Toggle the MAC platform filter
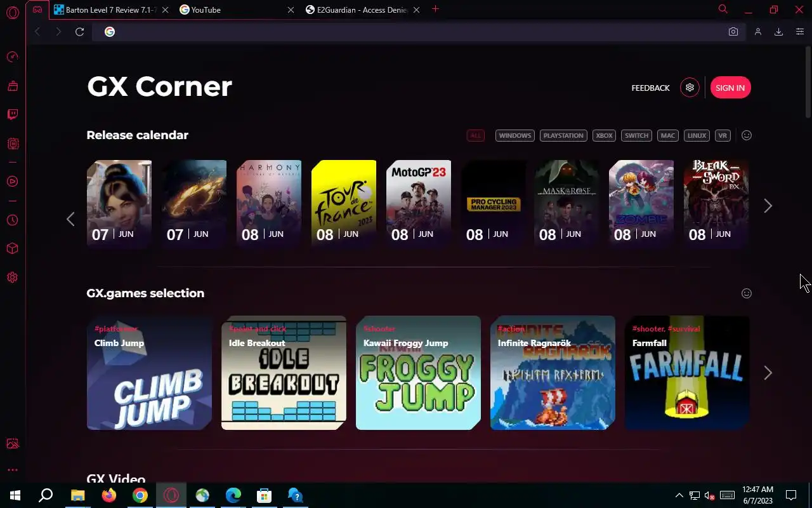The height and width of the screenshot is (508, 812). click(x=667, y=135)
